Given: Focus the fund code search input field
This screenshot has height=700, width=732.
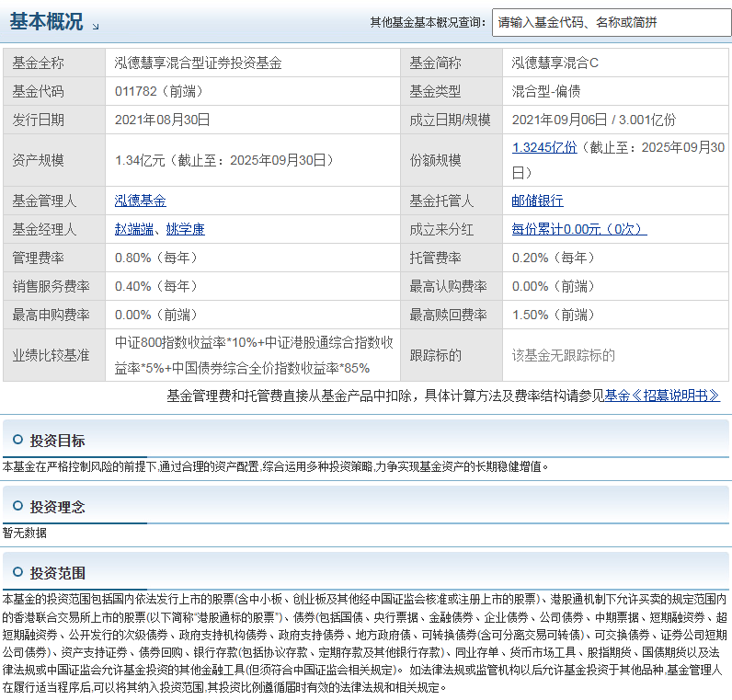Looking at the screenshot, I should [612, 22].
